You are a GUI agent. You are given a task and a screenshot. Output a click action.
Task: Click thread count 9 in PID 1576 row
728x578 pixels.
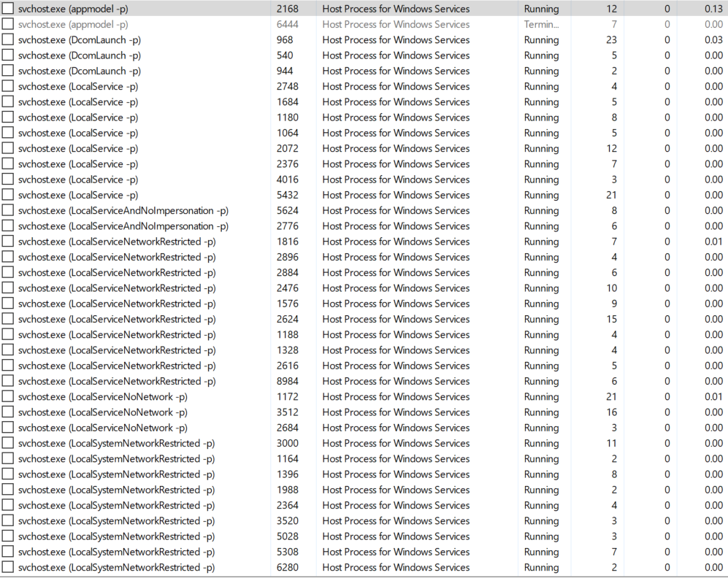614,304
